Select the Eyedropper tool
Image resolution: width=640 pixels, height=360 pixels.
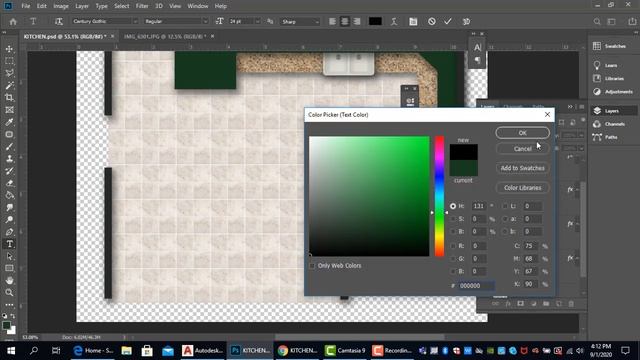click(9, 122)
